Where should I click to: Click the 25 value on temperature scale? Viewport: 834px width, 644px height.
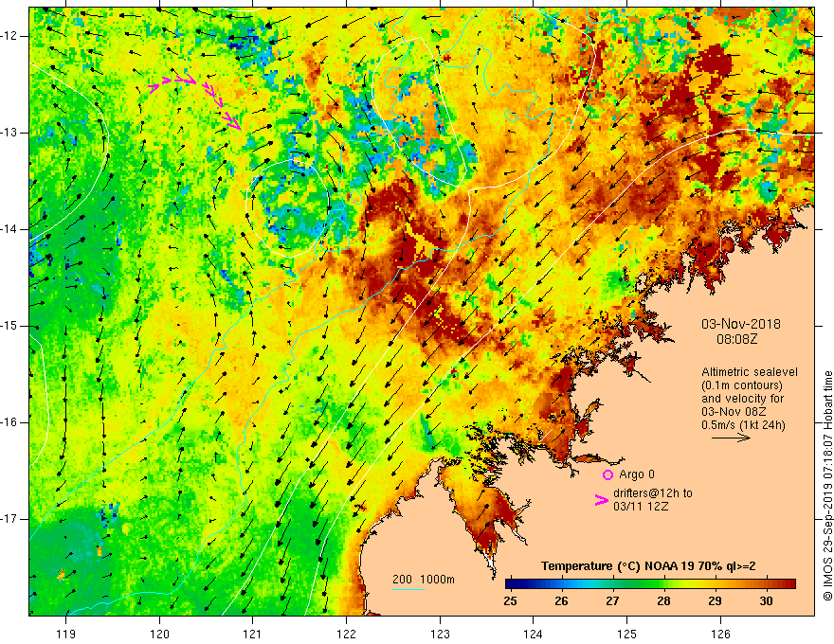(x=510, y=601)
